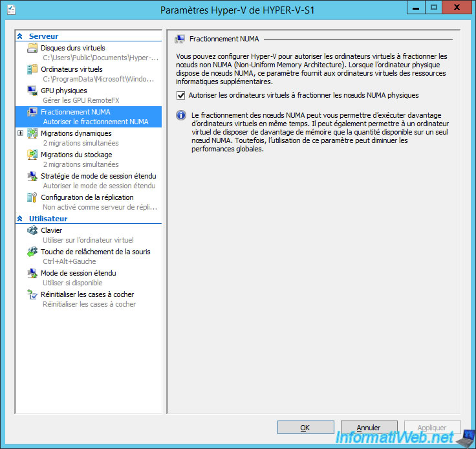The width and height of the screenshot is (476, 449).
Task: Click the Stratégie de mode de session étendu icon
Action: click(x=32, y=176)
